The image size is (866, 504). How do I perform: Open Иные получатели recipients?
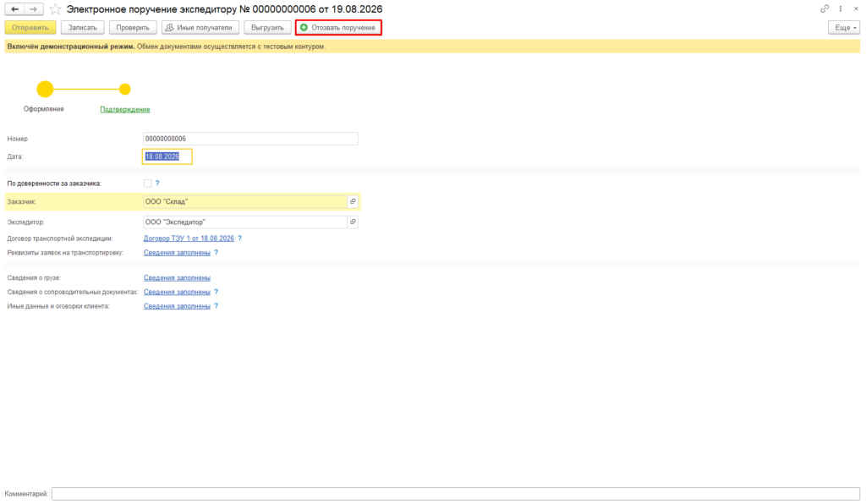pyautogui.click(x=200, y=28)
